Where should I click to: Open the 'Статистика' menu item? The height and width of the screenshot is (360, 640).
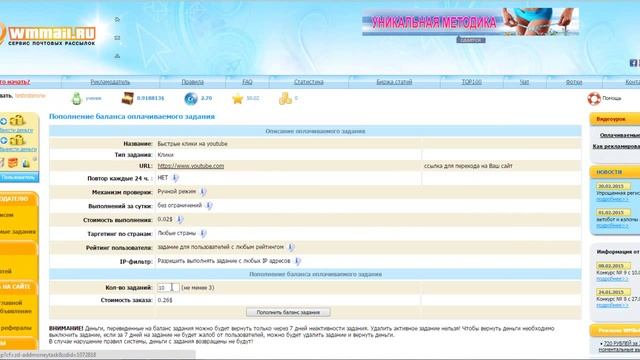coord(309,82)
